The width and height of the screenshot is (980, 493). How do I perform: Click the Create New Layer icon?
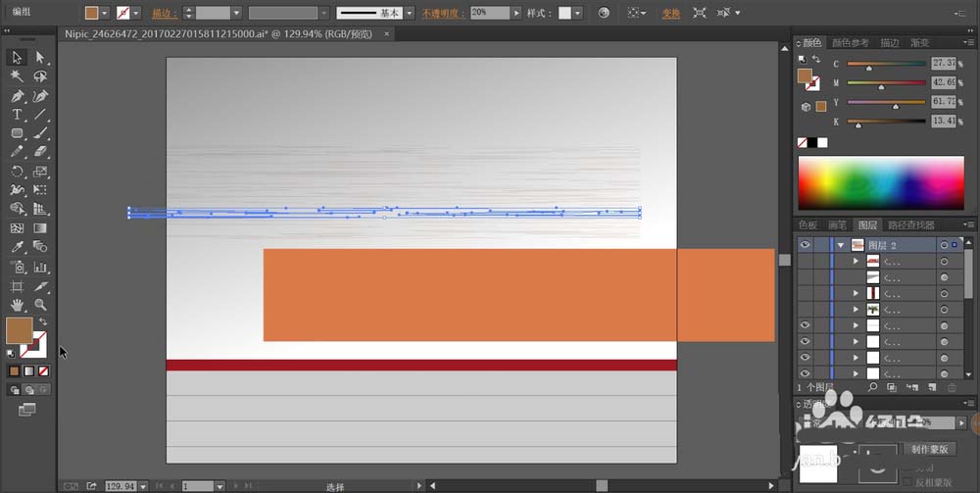pyautogui.click(x=931, y=388)
